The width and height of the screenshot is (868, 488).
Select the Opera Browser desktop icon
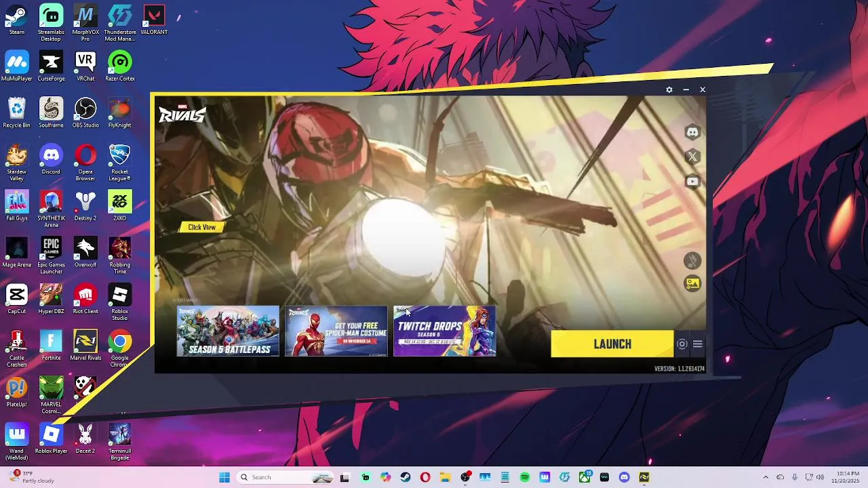(85, 163)
